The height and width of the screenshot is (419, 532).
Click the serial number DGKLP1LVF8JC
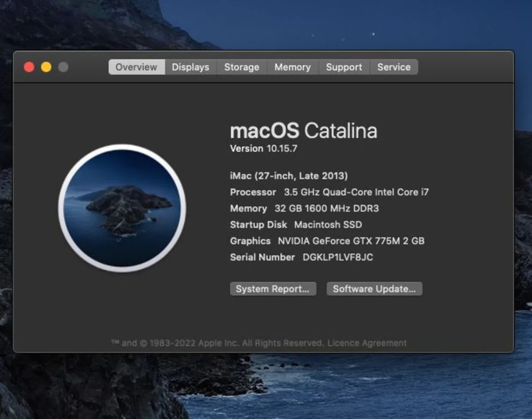click(x=338, y=257)
